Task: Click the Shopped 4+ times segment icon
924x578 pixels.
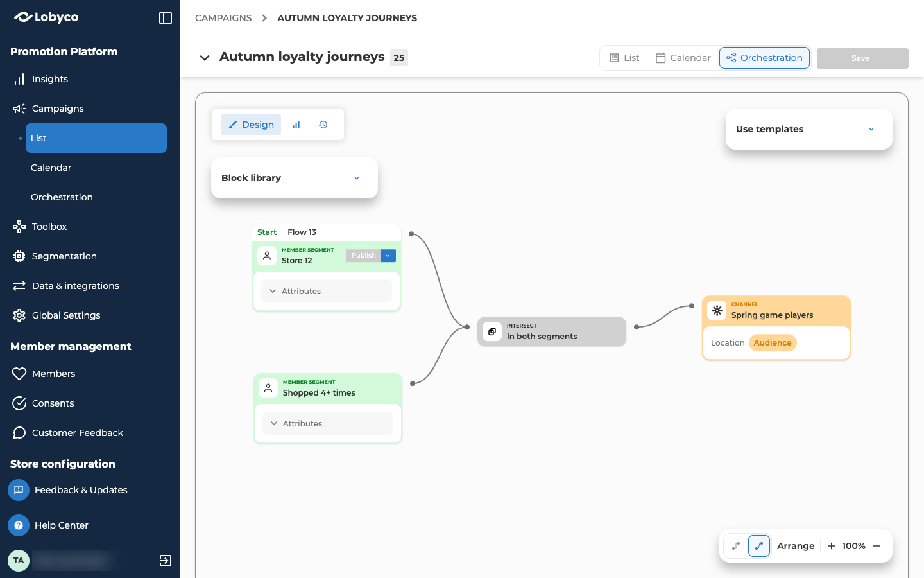Action: 268,388
